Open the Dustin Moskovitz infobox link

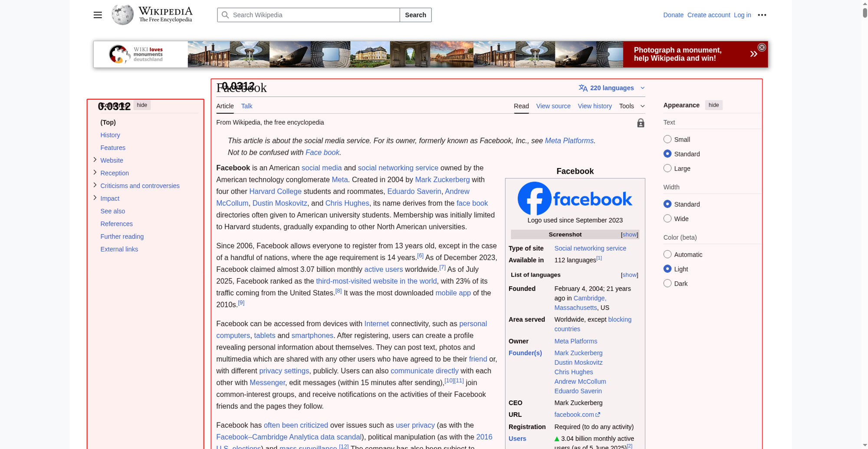(578, 363)
